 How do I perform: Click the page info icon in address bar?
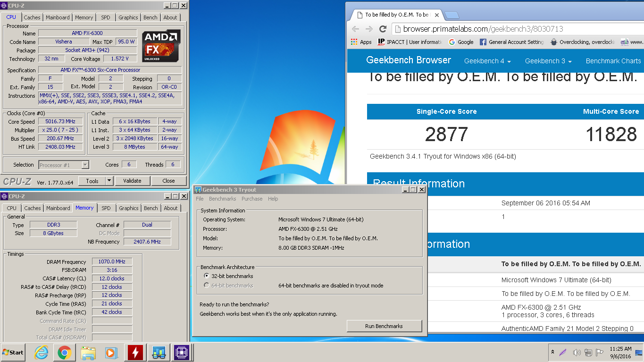(397, 29)
